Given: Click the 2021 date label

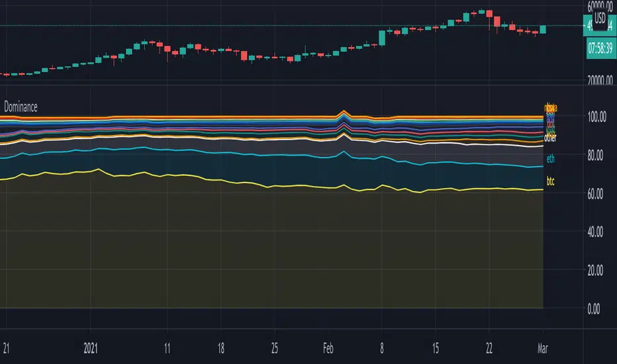Looking at the screenshot, I should [91, 348].
